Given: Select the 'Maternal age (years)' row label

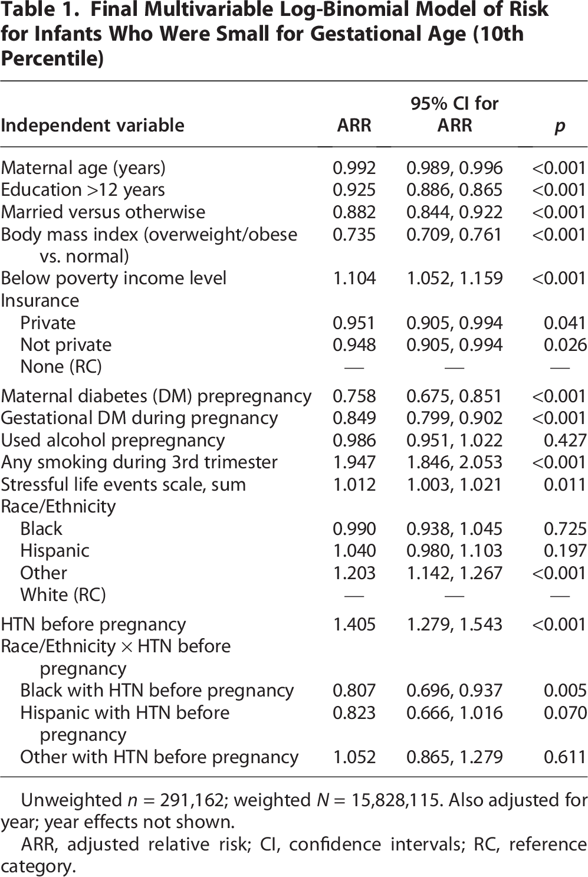Looking at the screenshot, I should pos(83,168).
